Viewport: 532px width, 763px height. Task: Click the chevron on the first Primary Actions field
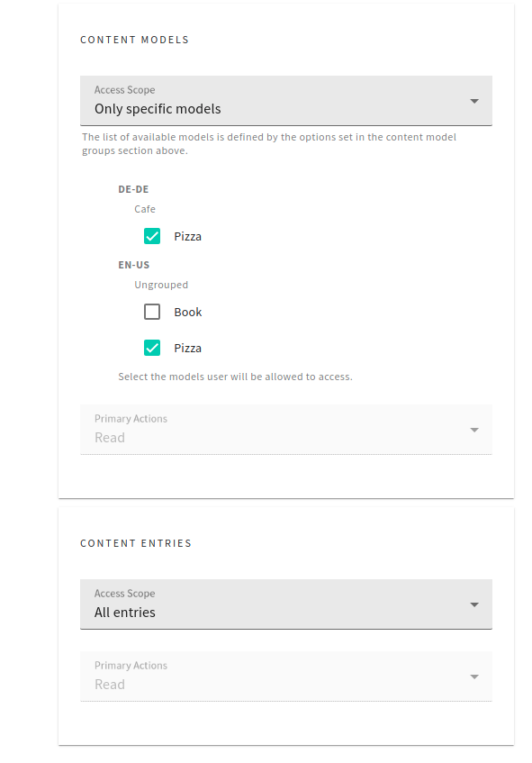pyautogui.click(x=474, y=430)
